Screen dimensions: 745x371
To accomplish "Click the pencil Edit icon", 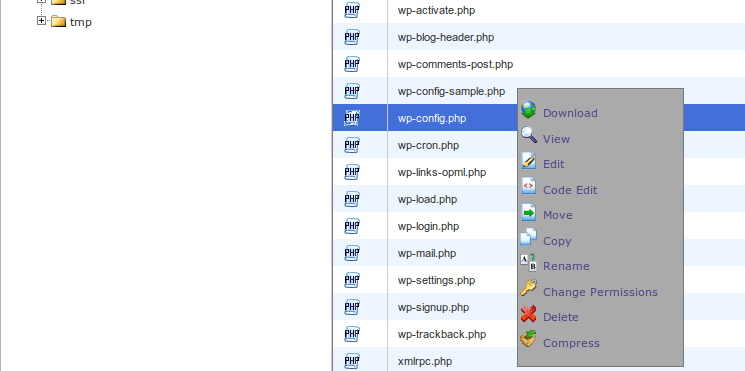I will pos(528,161).
